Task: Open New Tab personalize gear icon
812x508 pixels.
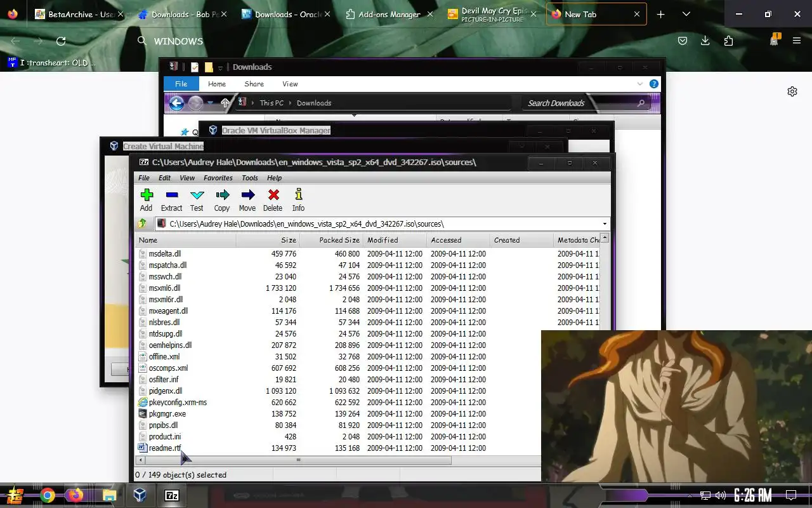Action: (x=792, y=91)
